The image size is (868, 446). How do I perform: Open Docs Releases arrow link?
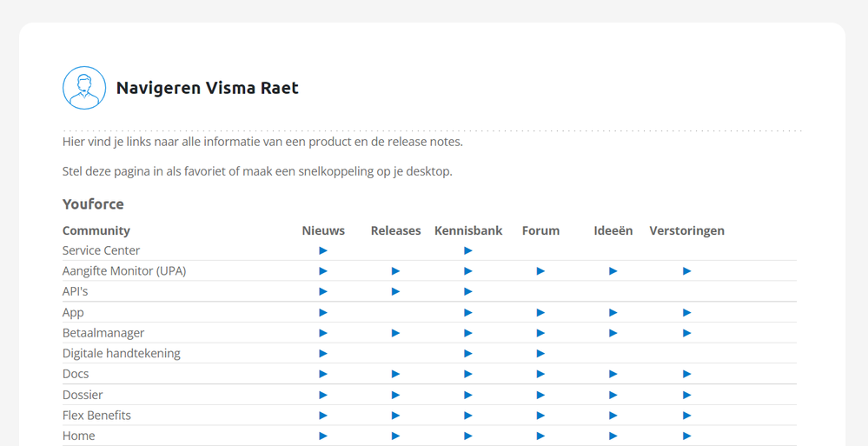[395, 374]
